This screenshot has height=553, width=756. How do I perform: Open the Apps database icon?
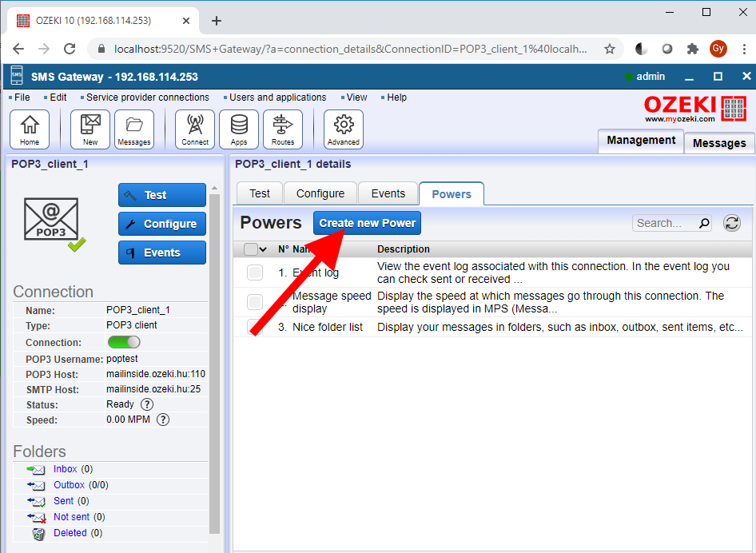pyautogui.click(x=239, y=129)
